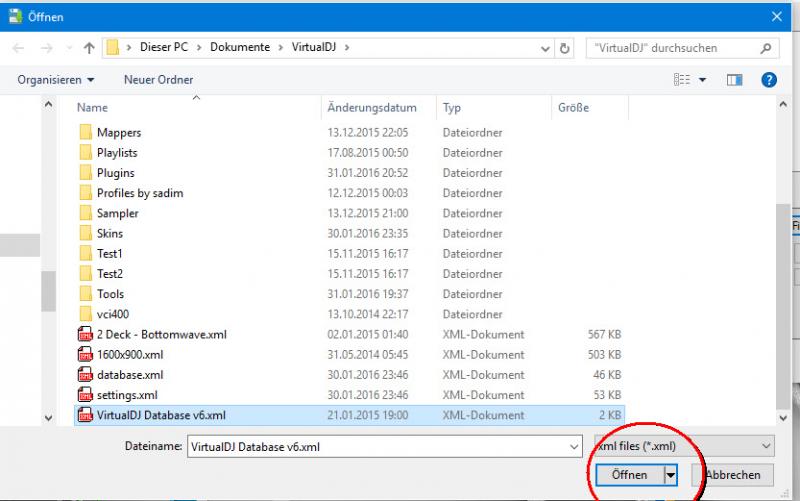The width and height of the screenshot is (800, 501).
Task: Click the search magnifier icon
Action: 765,48
